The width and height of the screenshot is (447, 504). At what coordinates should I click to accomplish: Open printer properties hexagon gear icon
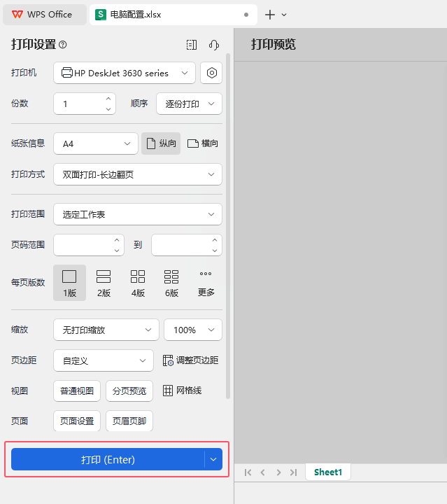tap(211, 73)
